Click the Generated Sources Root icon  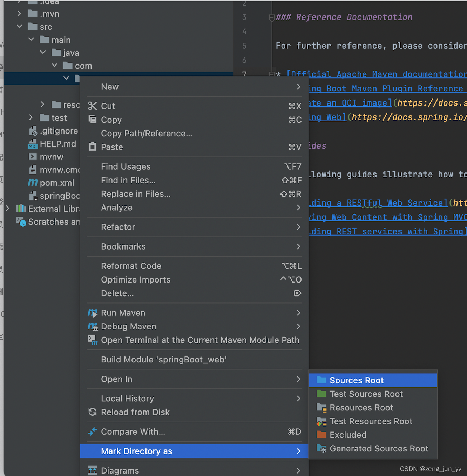point(321,448)
